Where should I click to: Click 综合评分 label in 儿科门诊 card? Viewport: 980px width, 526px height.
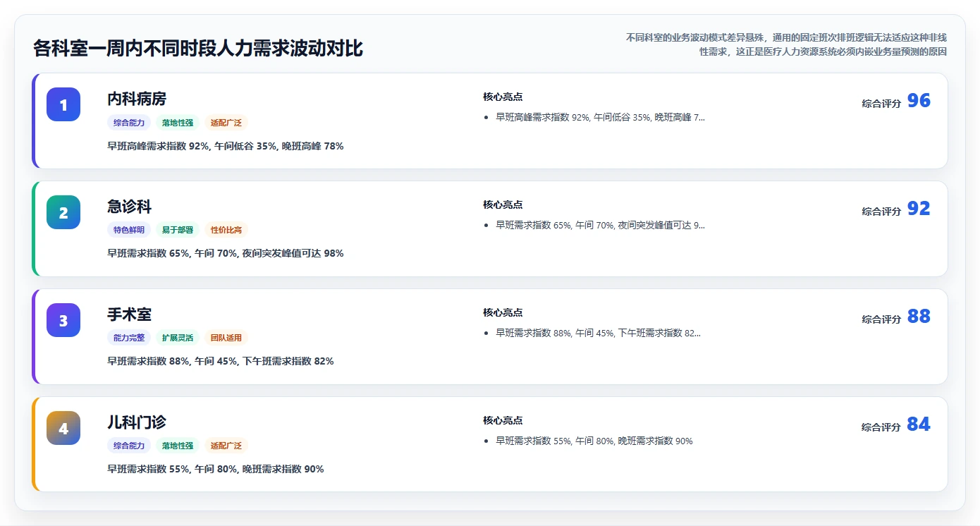point(881,427)
